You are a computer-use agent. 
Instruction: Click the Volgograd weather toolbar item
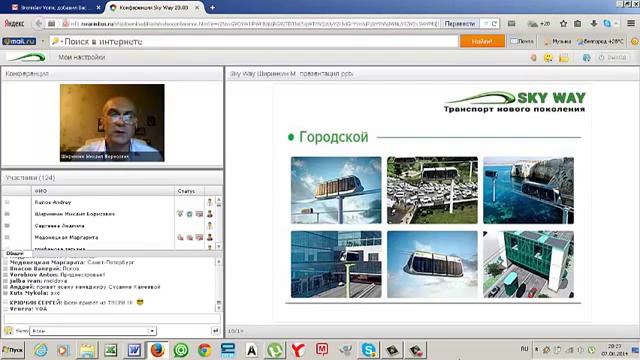click(x=600, y=41)
